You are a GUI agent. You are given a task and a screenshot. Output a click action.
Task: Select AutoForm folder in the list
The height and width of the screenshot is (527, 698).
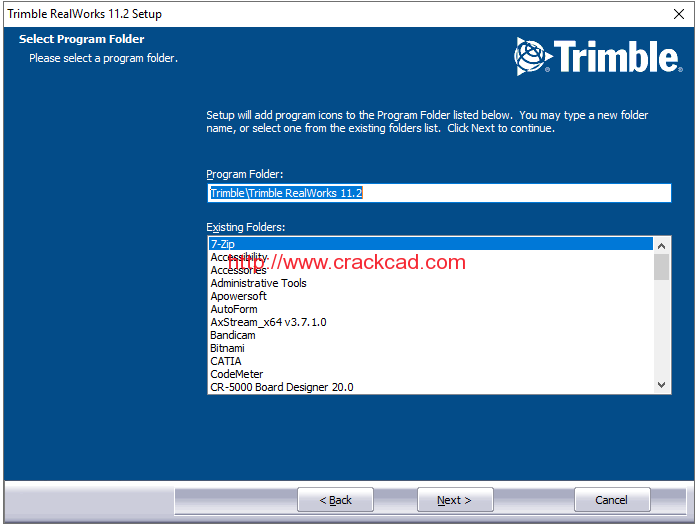(x=430, y=309)
